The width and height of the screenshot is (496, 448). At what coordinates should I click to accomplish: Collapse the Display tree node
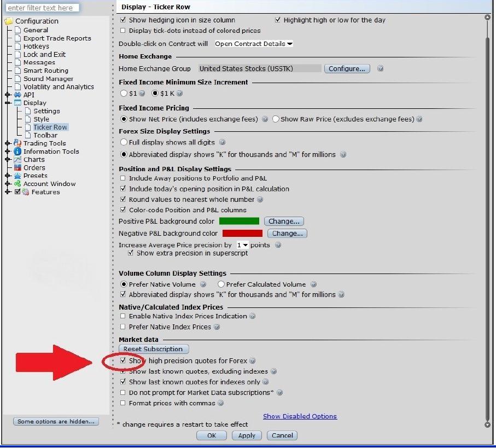coord(8,103)
